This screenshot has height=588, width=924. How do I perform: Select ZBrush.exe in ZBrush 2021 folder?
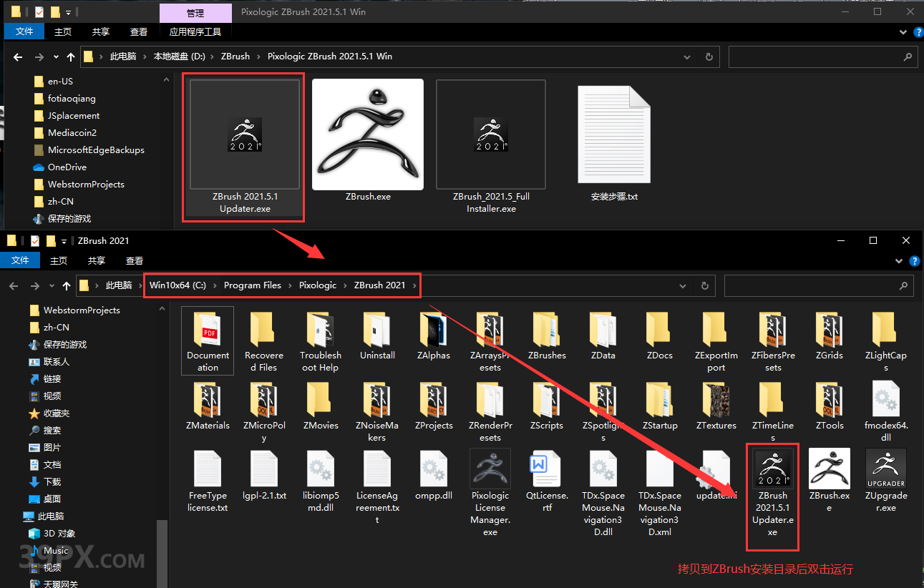tap(829, 481)
